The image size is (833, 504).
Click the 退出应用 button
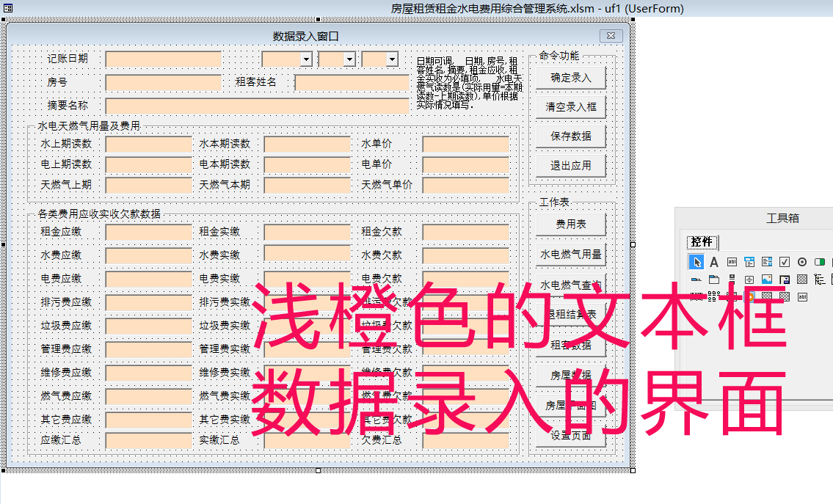click(x=571, y=166)
